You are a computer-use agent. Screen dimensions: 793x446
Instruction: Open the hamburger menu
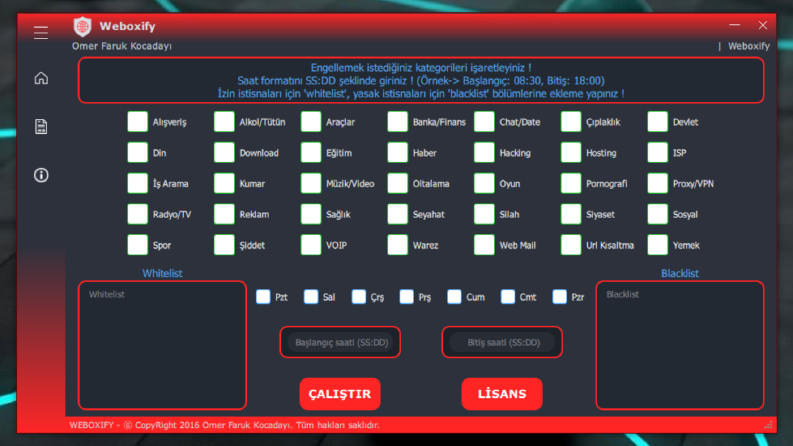[x=41, y=33]
